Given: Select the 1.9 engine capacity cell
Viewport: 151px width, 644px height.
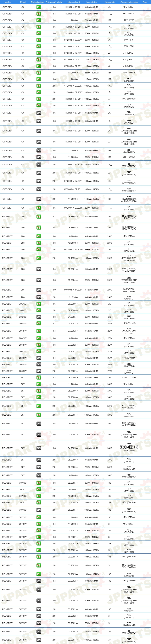Looking at the screenshot, I should click(54, 290).
